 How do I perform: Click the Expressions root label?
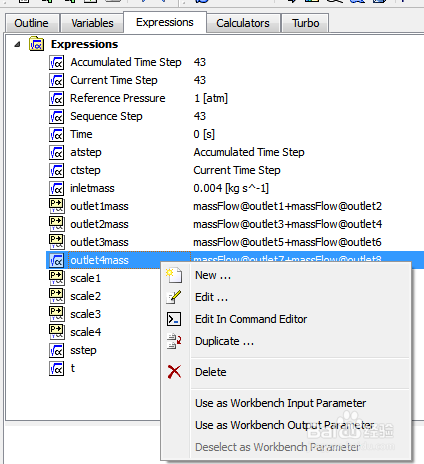(x=84, y=44)
